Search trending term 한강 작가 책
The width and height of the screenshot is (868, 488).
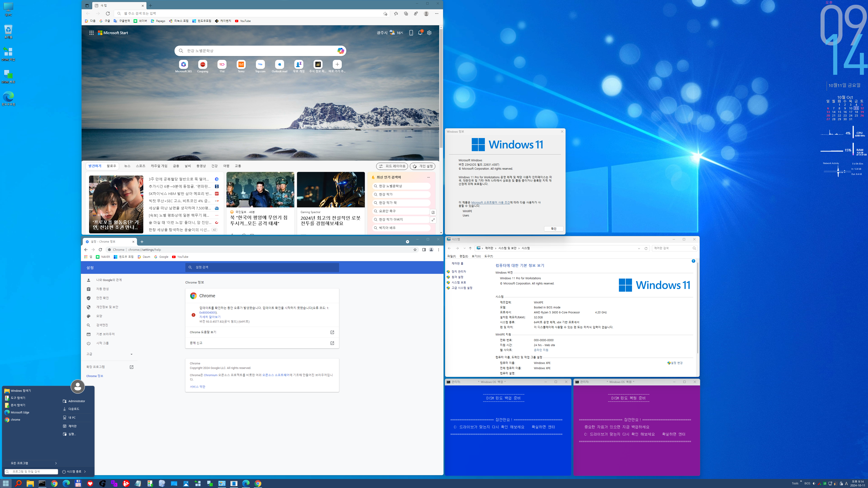(x=401, y=203)
